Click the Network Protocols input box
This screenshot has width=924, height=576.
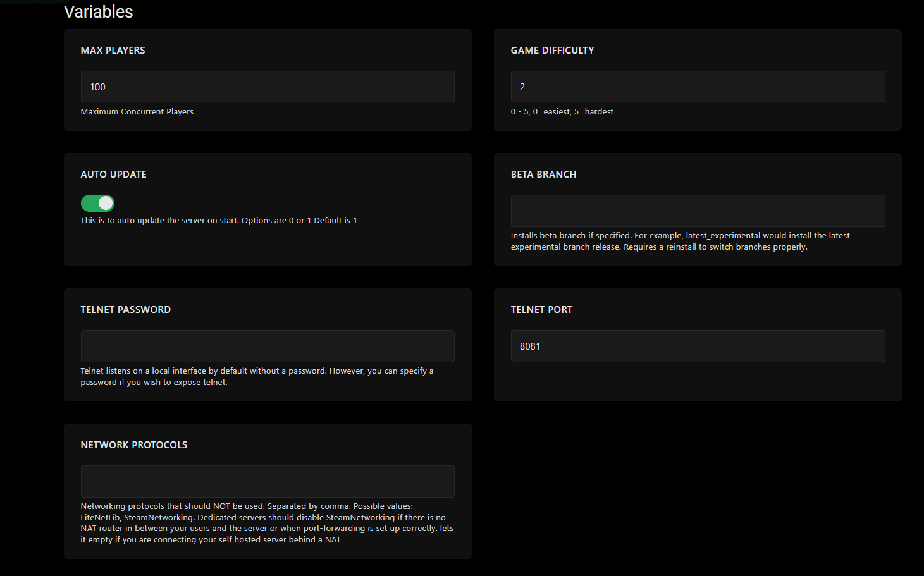tap(267, 481)
